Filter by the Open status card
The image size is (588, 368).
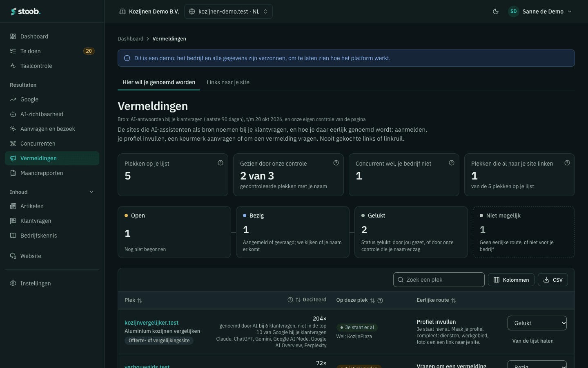click(x=174, y=232)
